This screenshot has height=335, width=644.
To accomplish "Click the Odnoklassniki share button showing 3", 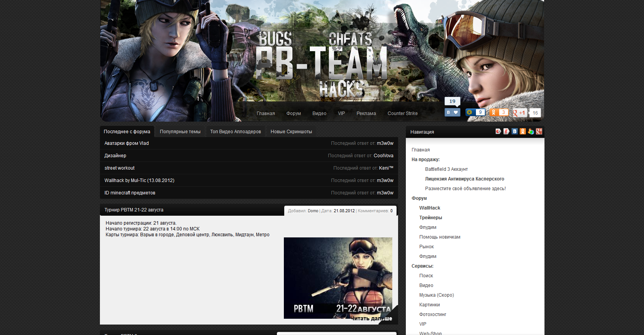I will coord(499,112).
